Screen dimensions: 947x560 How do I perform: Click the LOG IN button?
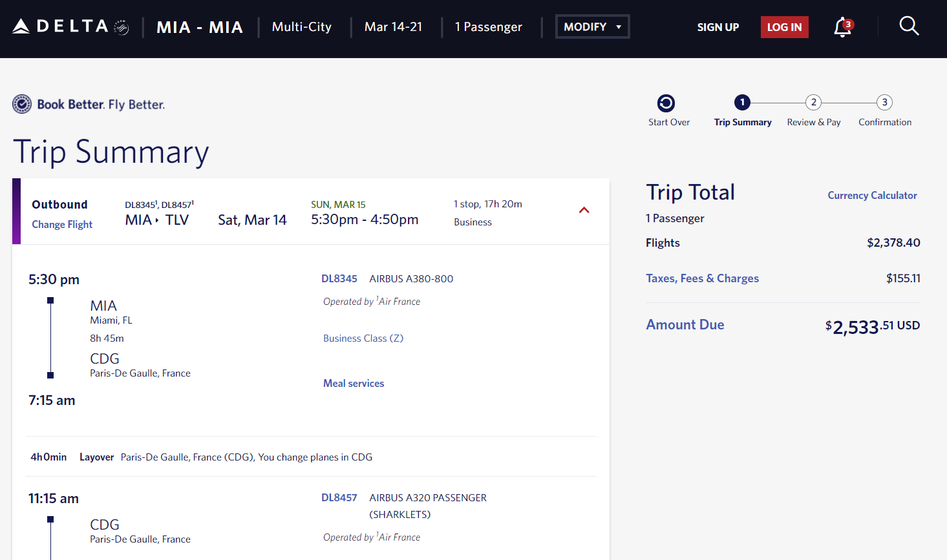click(784, 27)
